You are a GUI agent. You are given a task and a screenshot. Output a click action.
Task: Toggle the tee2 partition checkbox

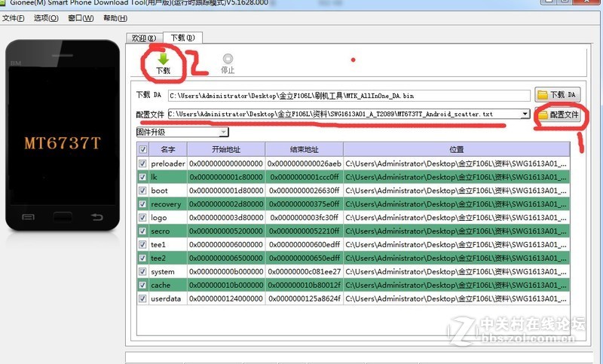142,258
